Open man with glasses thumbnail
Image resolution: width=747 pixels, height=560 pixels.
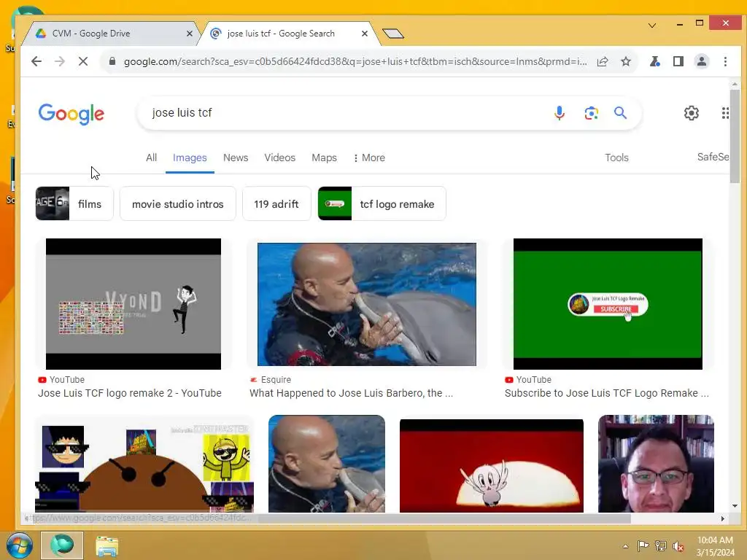[x=656, y=464]
